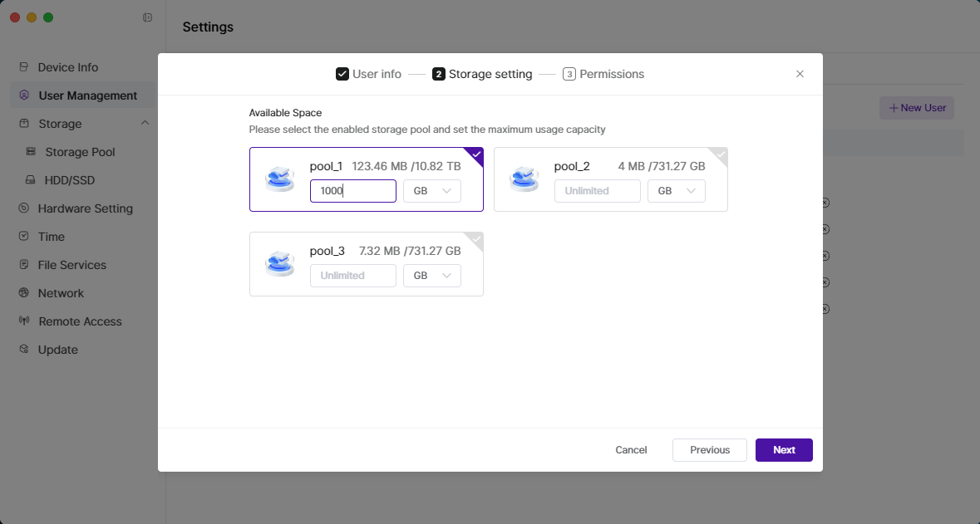Image resolution: width=980 pixels, height=524 pixels.
Task: Click the 123.46 MB /10.82 TB usage text
Action: click(x=406, y=166)
